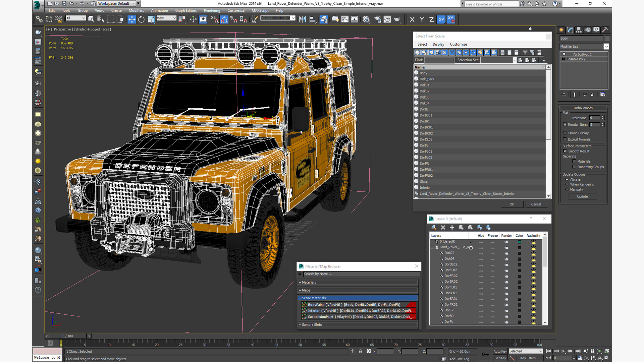Toggle Display Geometry filter in Select From Scene
This screenshot has width=644, height=362.
tap(417, 53)
